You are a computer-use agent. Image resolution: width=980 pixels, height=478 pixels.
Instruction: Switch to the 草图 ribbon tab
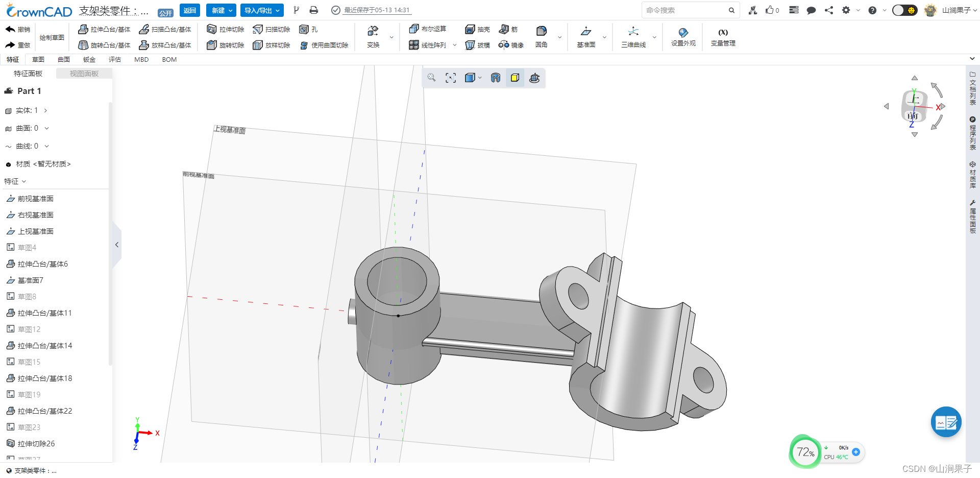click(x=38, y=60)
